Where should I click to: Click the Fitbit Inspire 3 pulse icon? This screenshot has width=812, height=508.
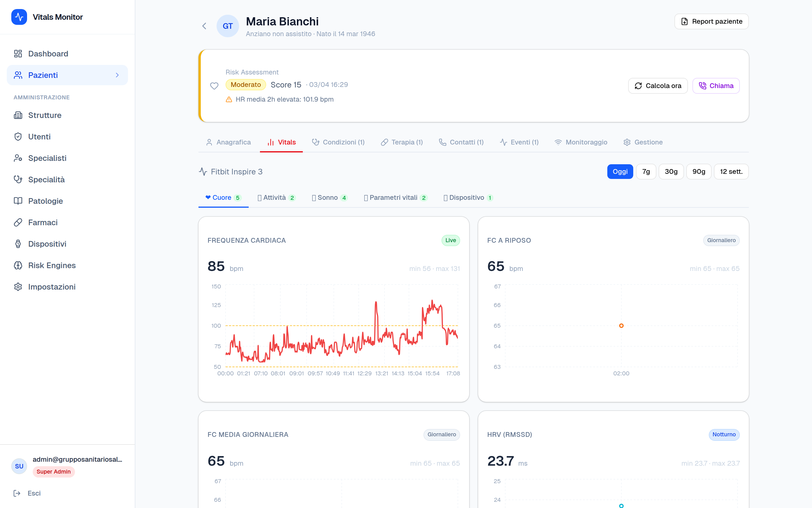coord(203,172)
